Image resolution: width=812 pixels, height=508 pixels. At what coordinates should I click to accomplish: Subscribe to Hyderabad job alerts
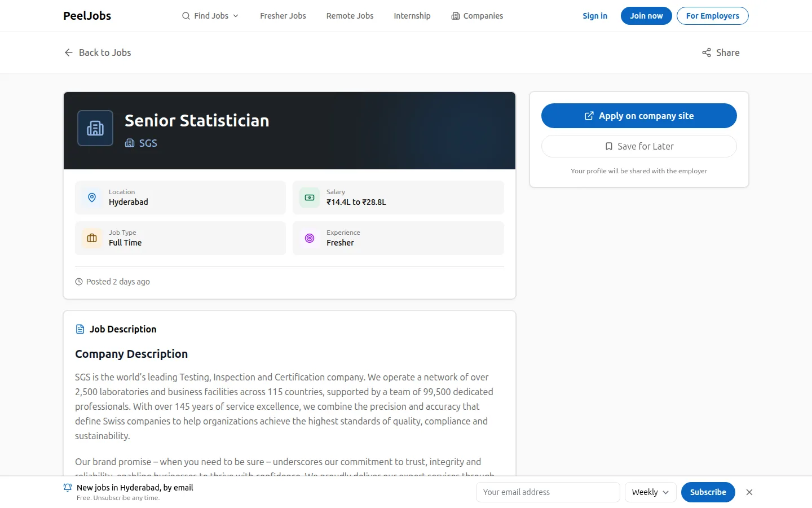coord(708,492)
